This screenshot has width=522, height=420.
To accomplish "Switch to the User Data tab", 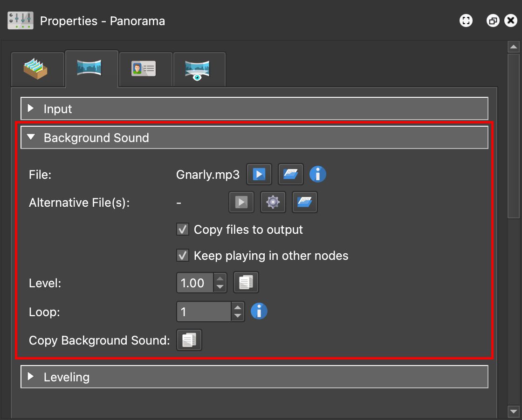I will tap(145, 69).
